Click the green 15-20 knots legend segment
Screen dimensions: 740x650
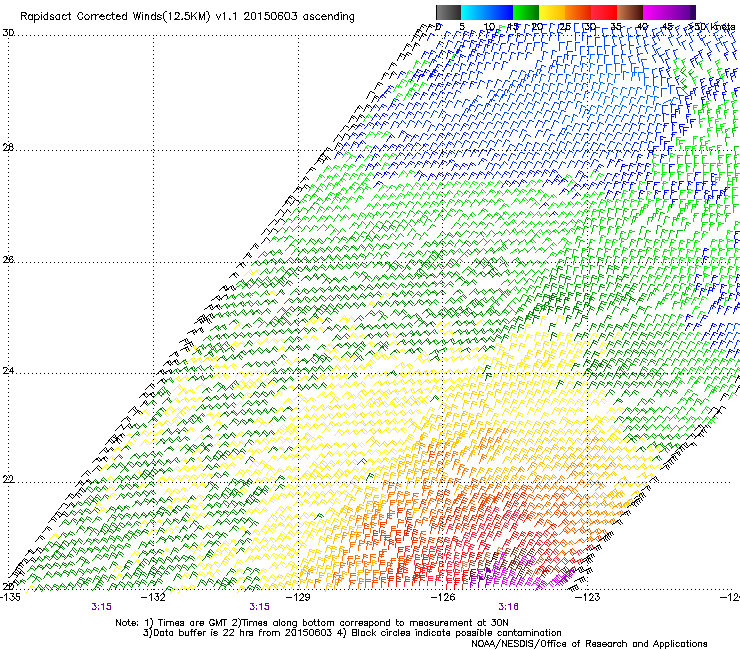(526, 12)
